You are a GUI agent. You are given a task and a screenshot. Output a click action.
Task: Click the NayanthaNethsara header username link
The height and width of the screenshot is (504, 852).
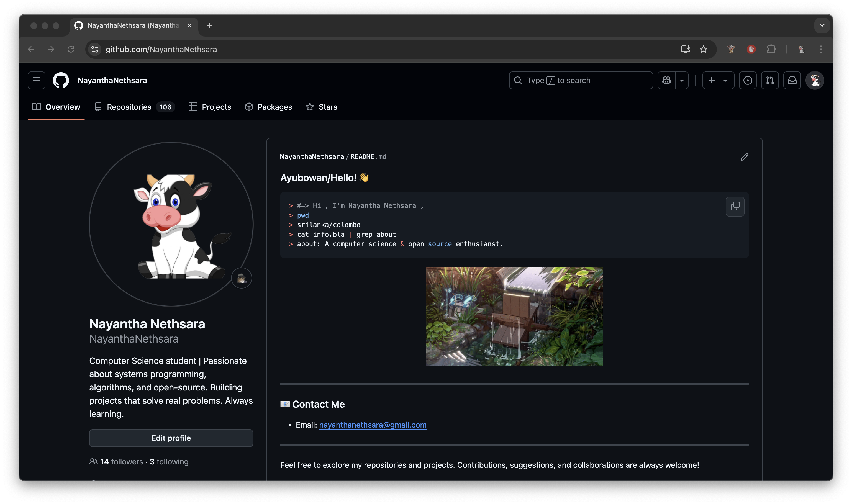pos(112,81)
